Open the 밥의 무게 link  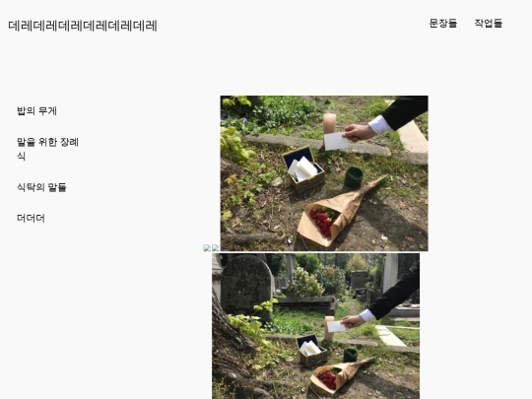37,110
